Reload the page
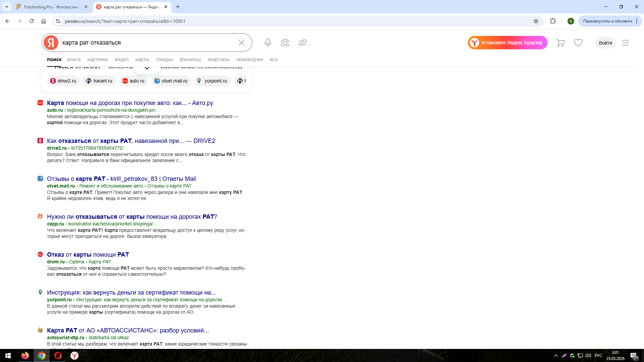This screenshot has width=644, height=362. [32, 21]
